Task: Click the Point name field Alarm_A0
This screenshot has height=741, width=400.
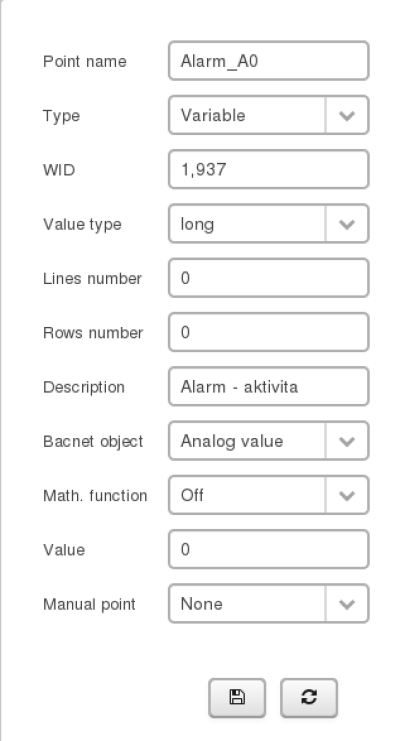Action: point(269,61)
